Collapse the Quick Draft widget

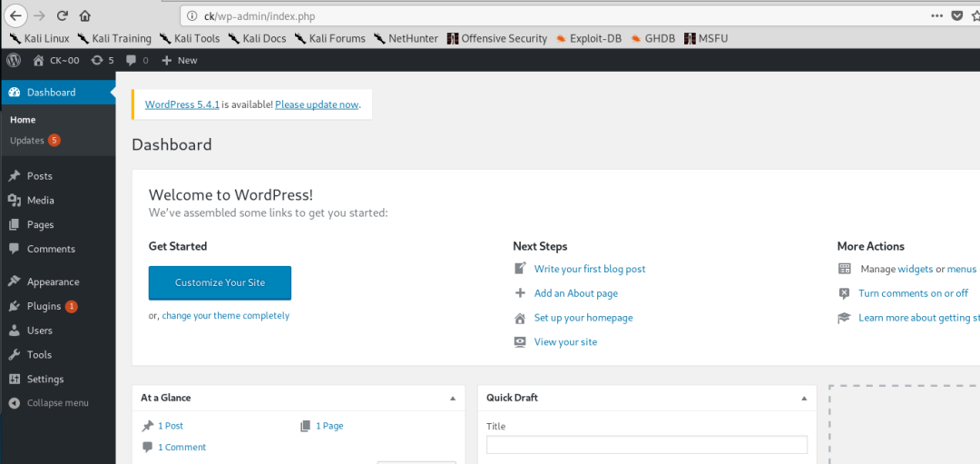[805, 398]
